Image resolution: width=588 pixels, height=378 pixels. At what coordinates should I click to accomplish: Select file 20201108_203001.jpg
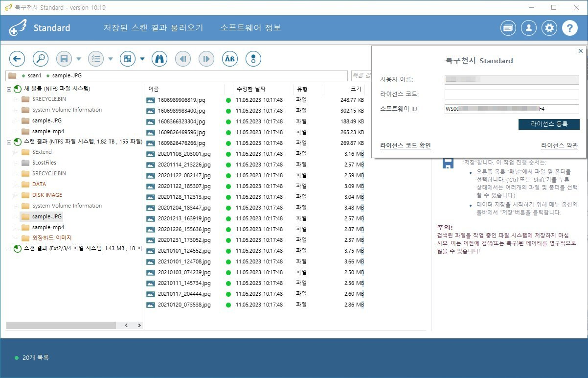(x=184, y=154)
